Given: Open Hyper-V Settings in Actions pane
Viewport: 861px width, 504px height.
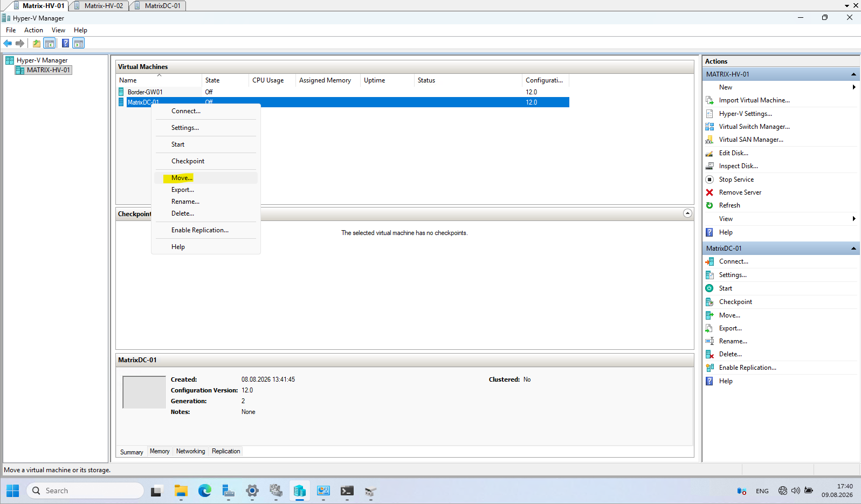Looking at the screenshot, I should (745, 114).
